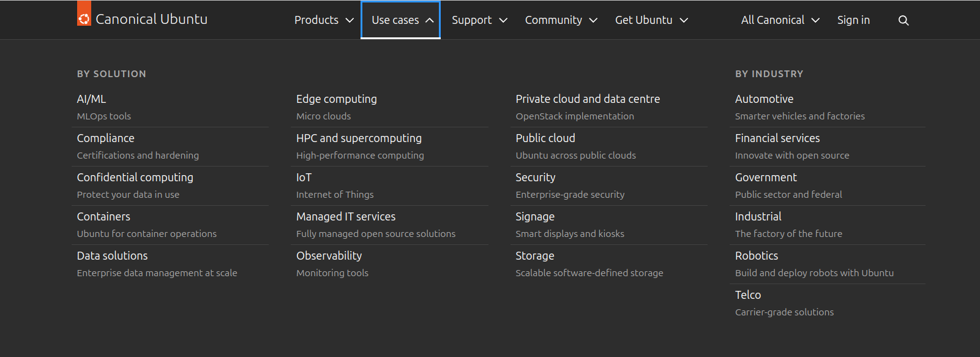The image size is (980, 357).
Task: Visit Private cloud and data centre
Action: point(587,99)
